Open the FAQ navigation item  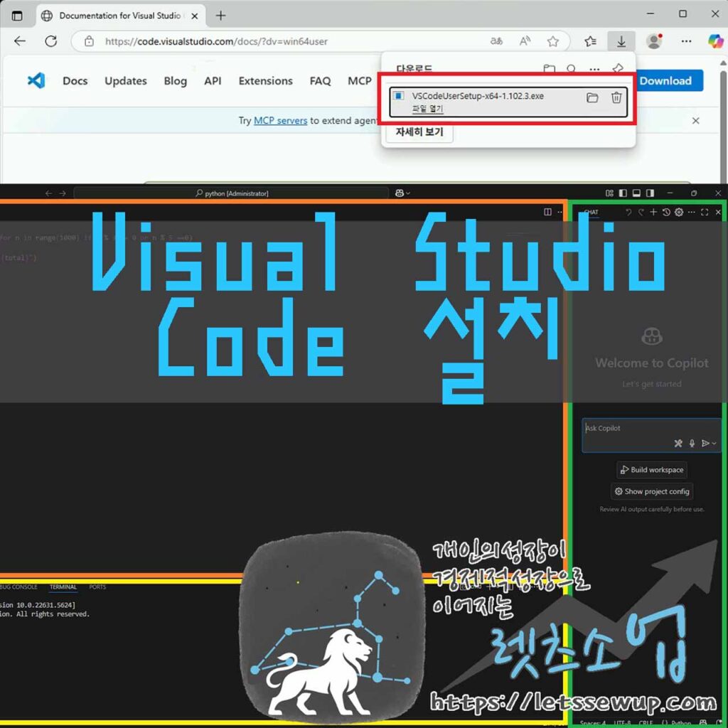click(x=320, y=81)
